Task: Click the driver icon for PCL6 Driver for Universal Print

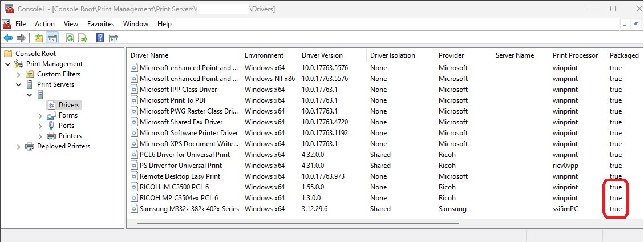Action: pyautogui.click(x=134, y=155)
